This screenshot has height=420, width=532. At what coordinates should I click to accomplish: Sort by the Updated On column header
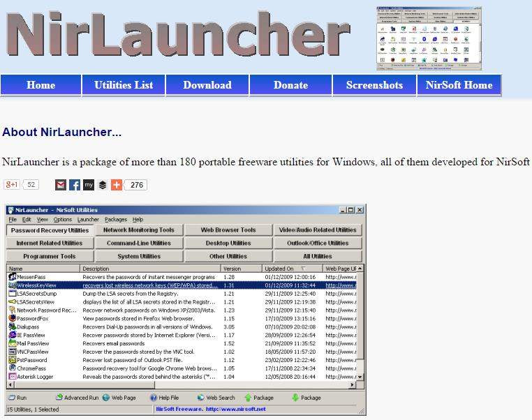292,269
